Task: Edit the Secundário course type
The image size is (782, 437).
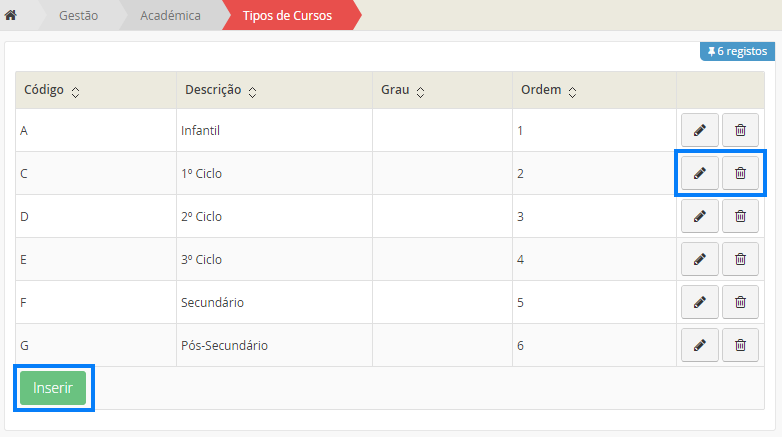Action: click(699, 302)
